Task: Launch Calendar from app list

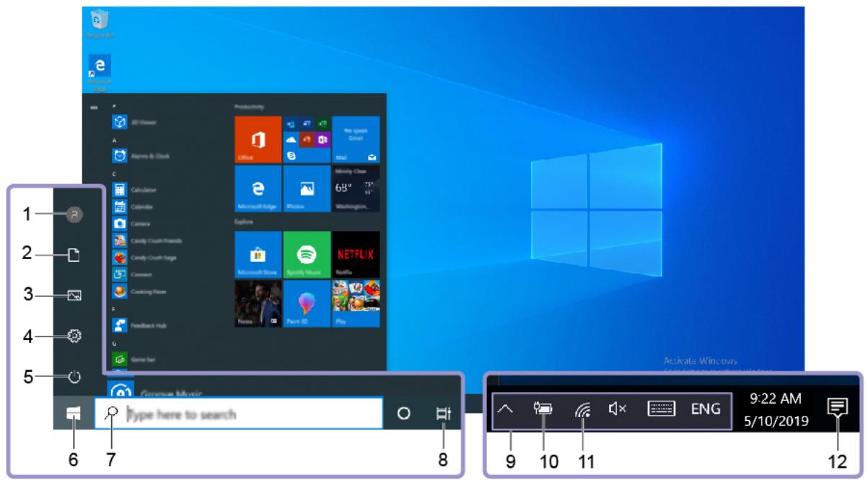Action: [x=133, y=206]
